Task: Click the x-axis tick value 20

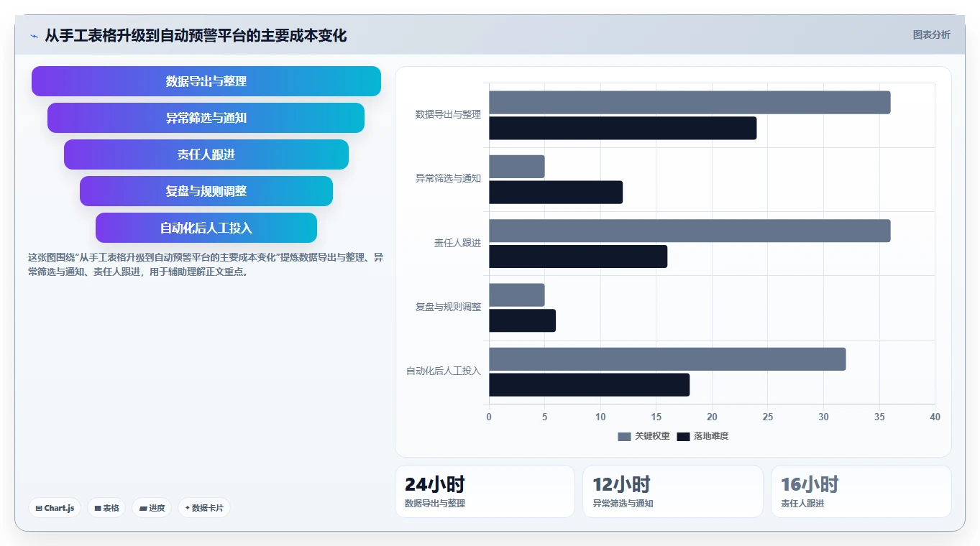Action: (712, 417)
